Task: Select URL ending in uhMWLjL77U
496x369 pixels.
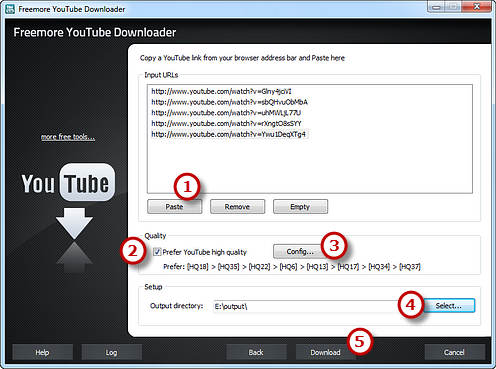Action: 226,113
